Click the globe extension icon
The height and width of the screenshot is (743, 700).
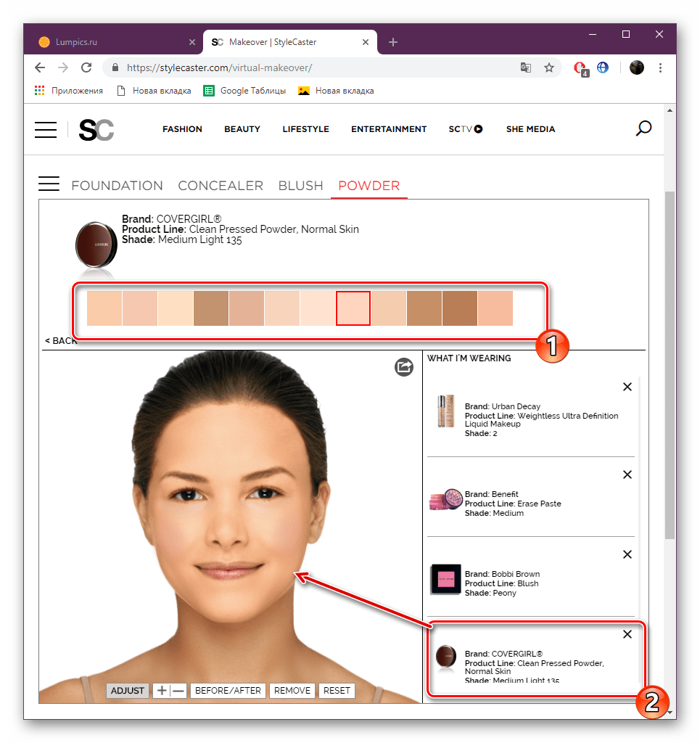[x=603, y=67]
